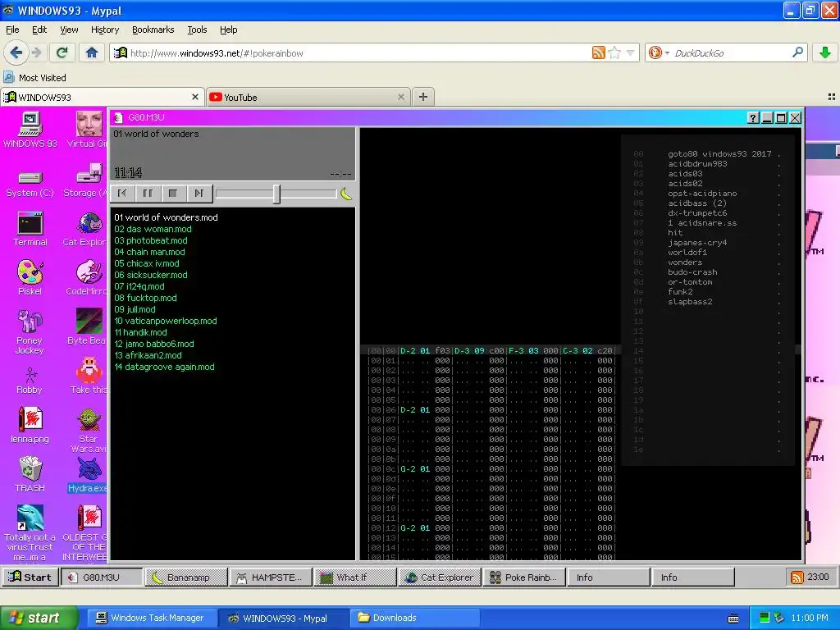Select the Hydra.exe desktop icon
Viewport: 840px width, 630px height.
pos(89,474)
